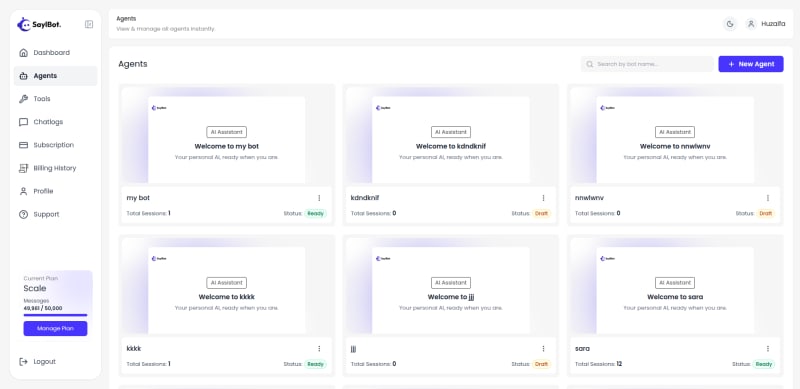Open options menu for my bot
800x389 pixels.
click(x=319, y=198)
